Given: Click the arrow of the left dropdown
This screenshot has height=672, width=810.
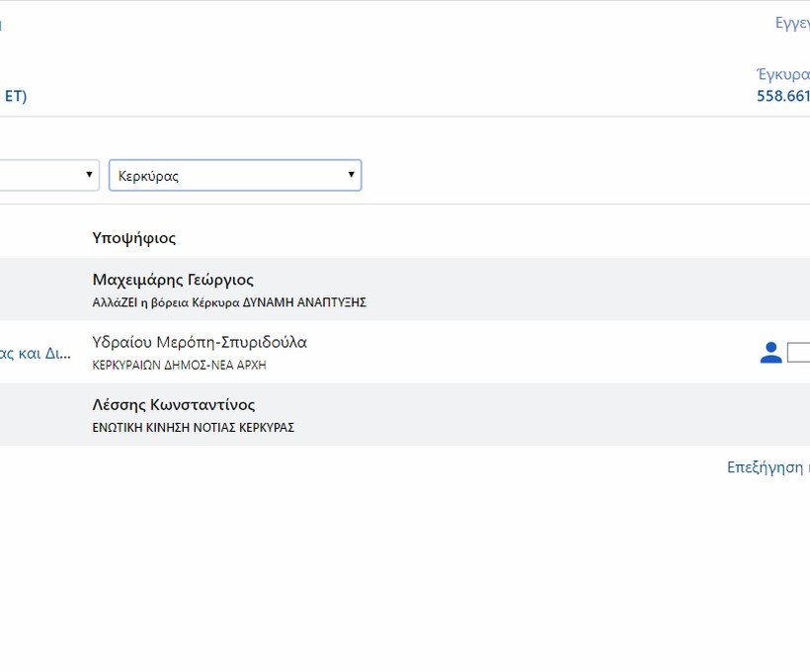Looking at the screenshot, I should [89, 176].
